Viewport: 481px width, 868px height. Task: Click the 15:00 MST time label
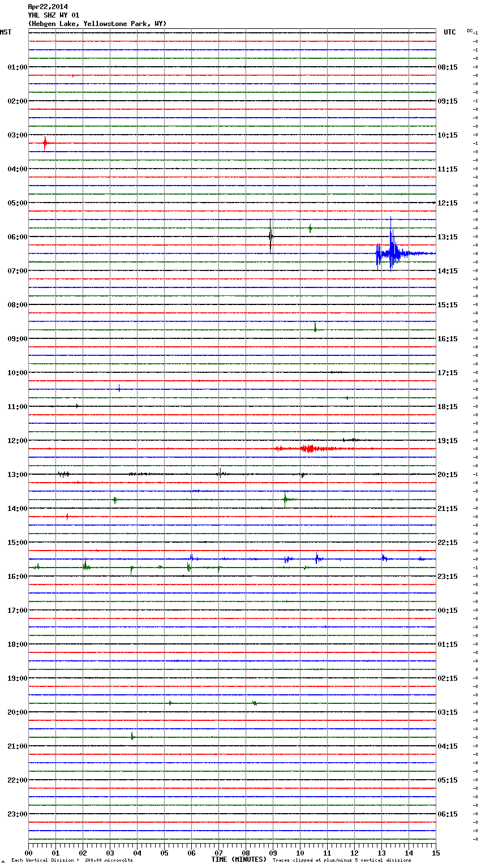coord(18,543)
